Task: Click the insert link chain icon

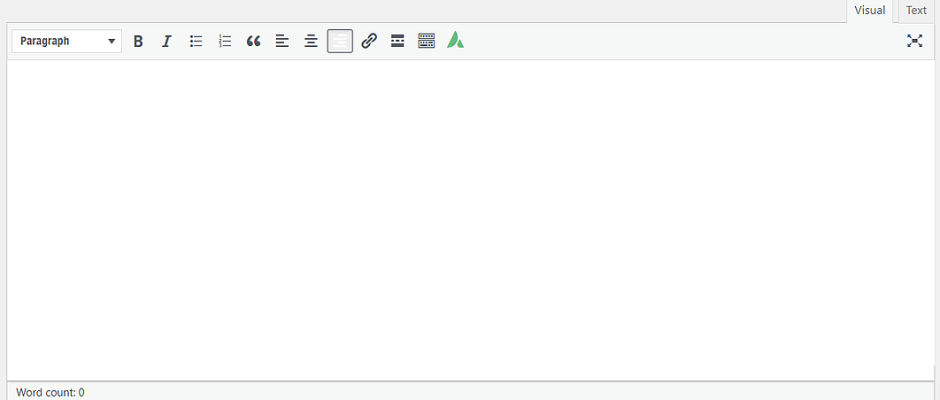Action: click(369, 41)
